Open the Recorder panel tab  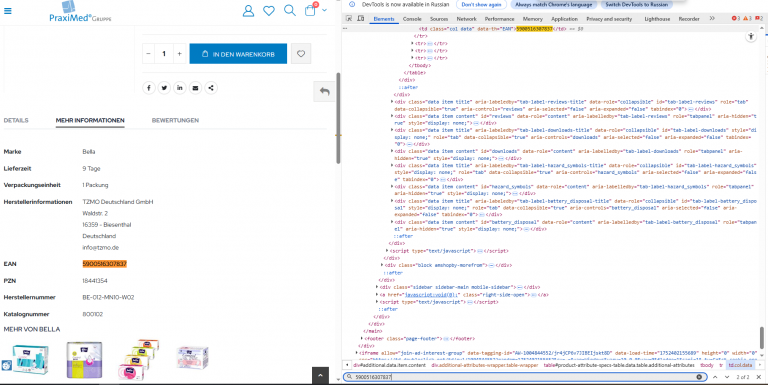click(689, 19)
